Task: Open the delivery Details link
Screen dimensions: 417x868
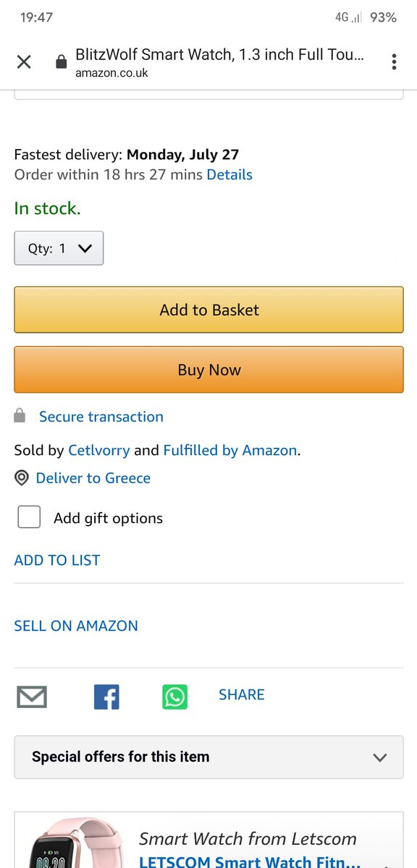Action: coord(229,174)
